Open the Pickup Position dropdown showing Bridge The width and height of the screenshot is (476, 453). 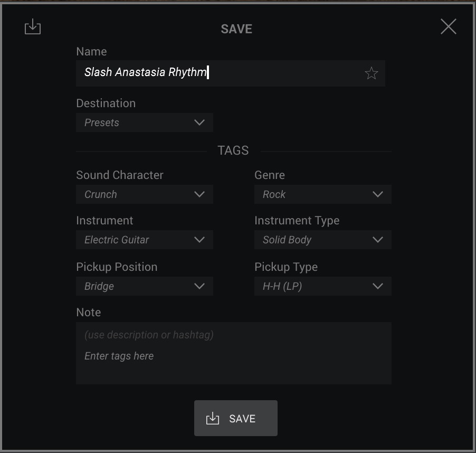pos(145,286)
